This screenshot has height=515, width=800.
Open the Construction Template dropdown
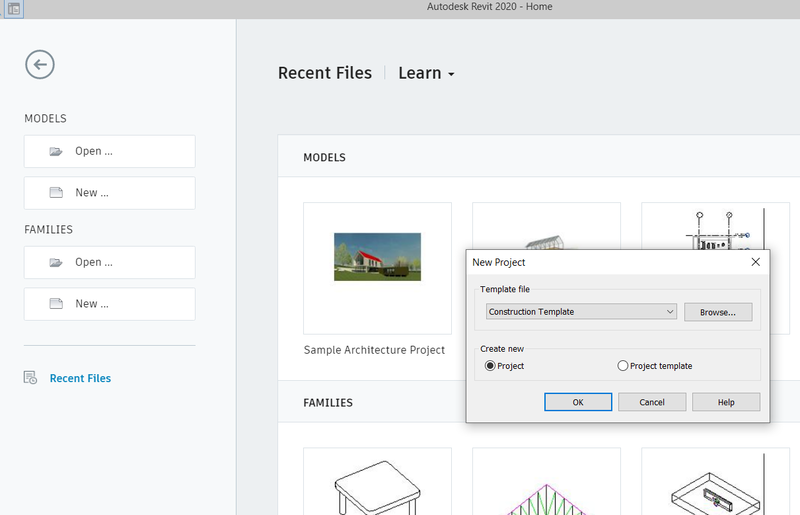click(x=581, y=312)
